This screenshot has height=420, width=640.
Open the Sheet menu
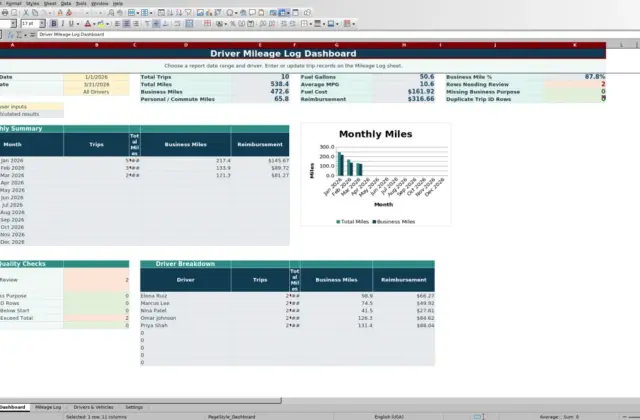[50, 3]
